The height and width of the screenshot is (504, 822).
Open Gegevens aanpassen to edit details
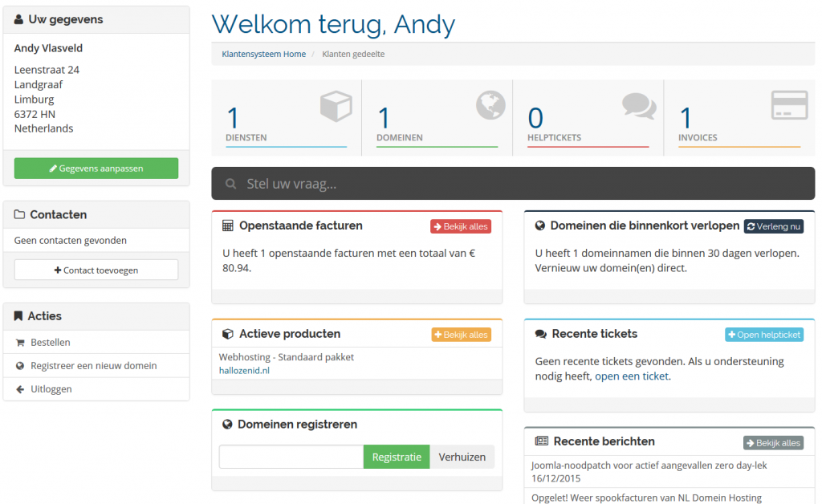(96, 169)
